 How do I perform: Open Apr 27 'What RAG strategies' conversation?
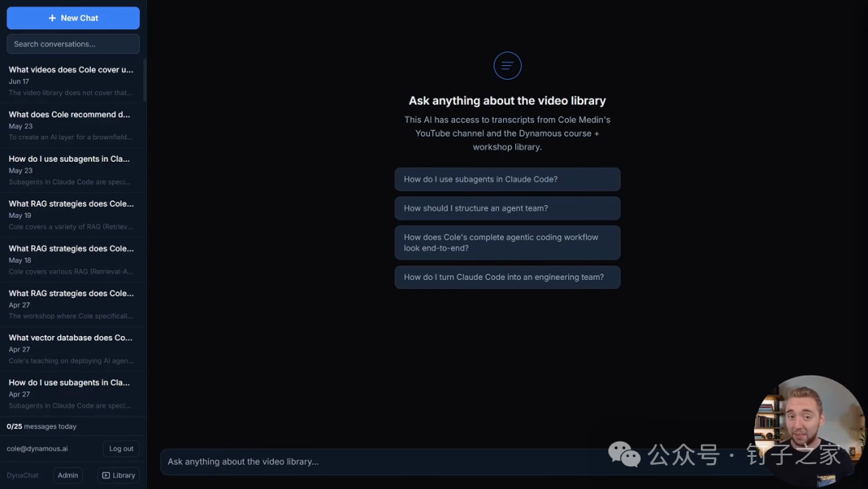[72, 304]
